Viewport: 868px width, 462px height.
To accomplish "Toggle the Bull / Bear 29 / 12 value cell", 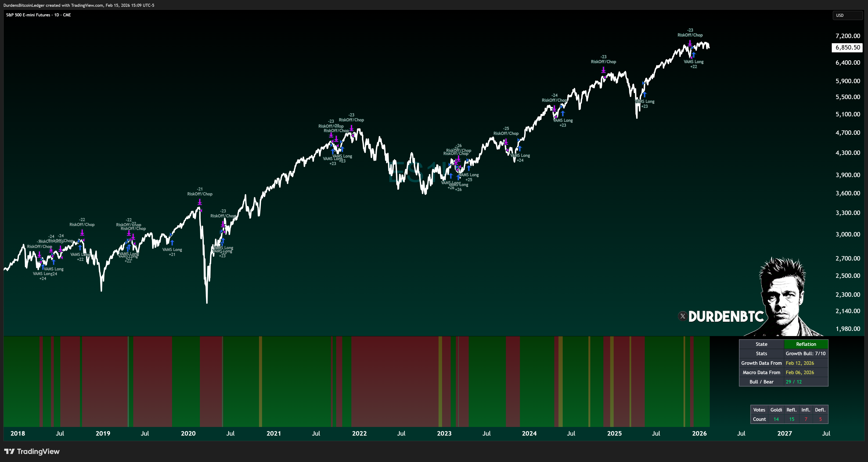I will click(x=794, y=382).
